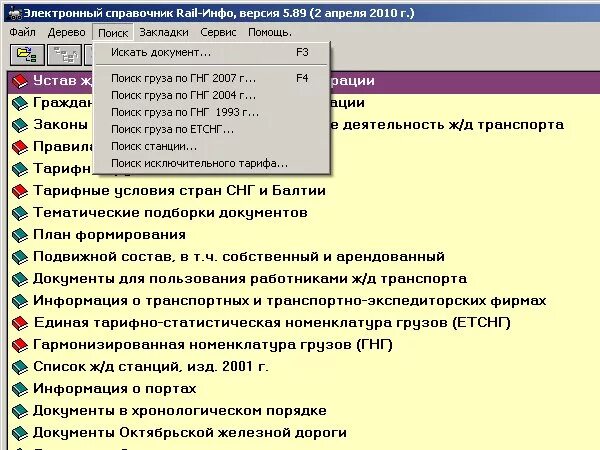Select Документы Октябрьской железной дороги
600x450 pixels.
190,433
